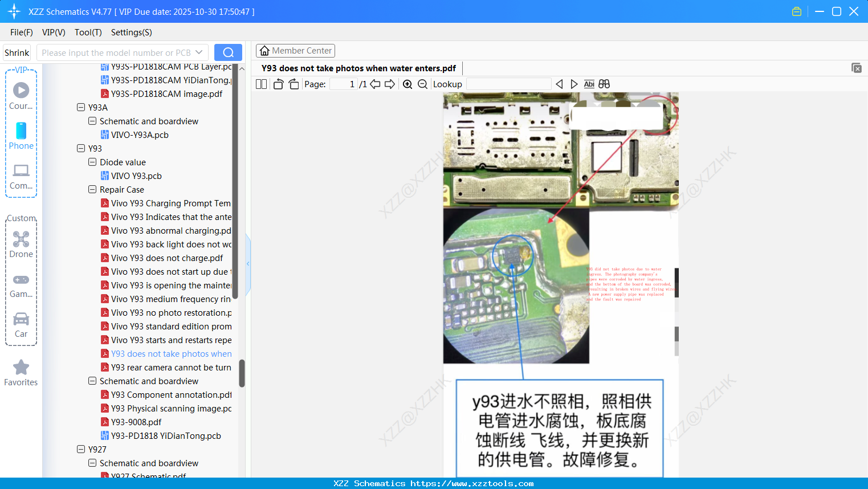Collapse Schematic and boardview under Y93A
The height and width of the screenshot is (489, 868).
click(92, 121)
